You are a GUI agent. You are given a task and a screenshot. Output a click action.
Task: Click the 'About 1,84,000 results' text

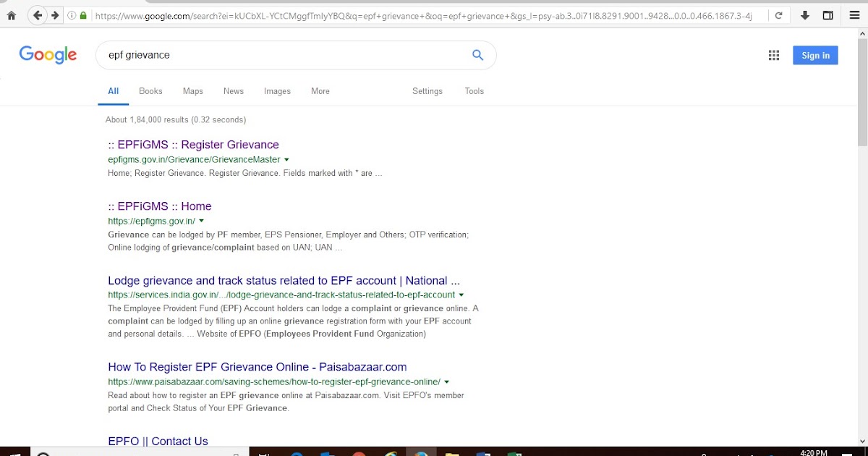pyautogui.click(x=176, y=119)
